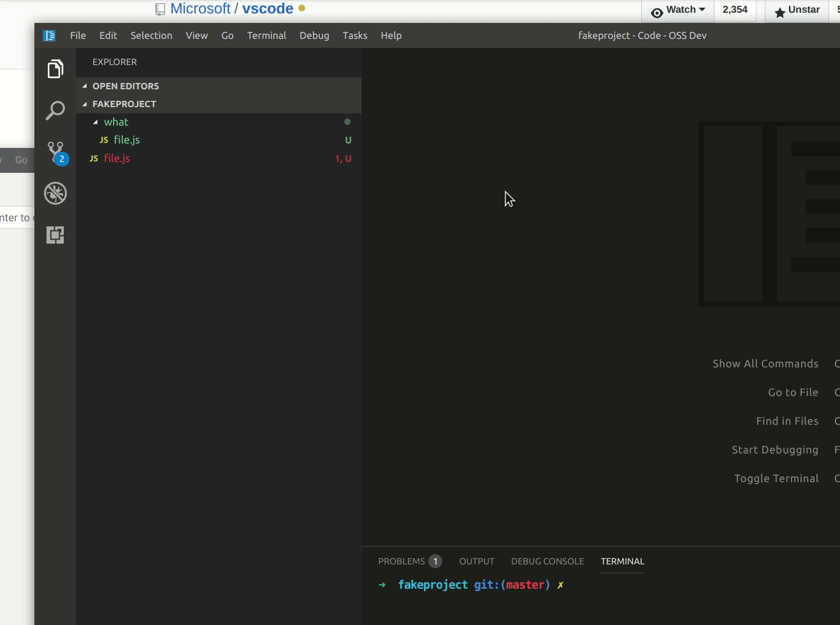The height and width of the screenshot is (625, 840).
Task: Open the Debug view in activity bar
Action: pos(55,193)
